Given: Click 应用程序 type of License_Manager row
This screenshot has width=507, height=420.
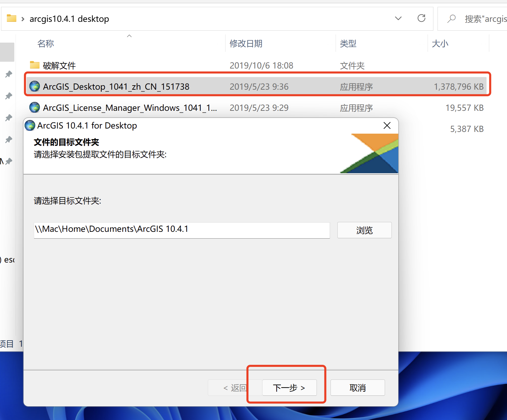Looking at the screenshot, I should point(356,108).
